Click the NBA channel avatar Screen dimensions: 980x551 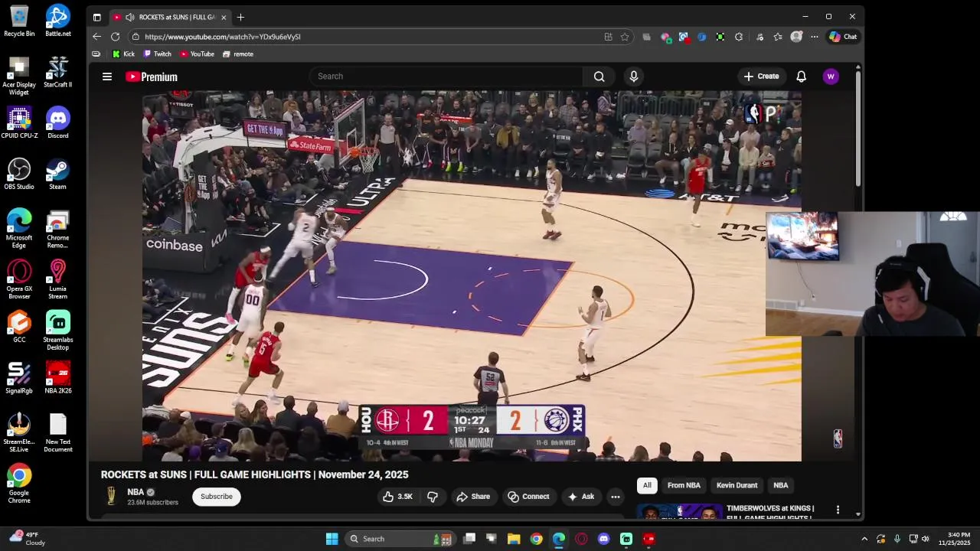coord(111,496)
